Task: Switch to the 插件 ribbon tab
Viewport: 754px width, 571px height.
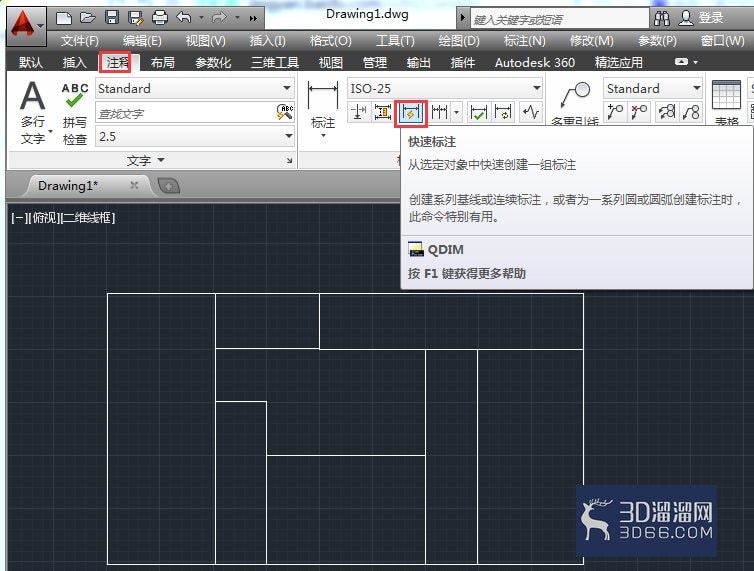Action: [463, 63]
